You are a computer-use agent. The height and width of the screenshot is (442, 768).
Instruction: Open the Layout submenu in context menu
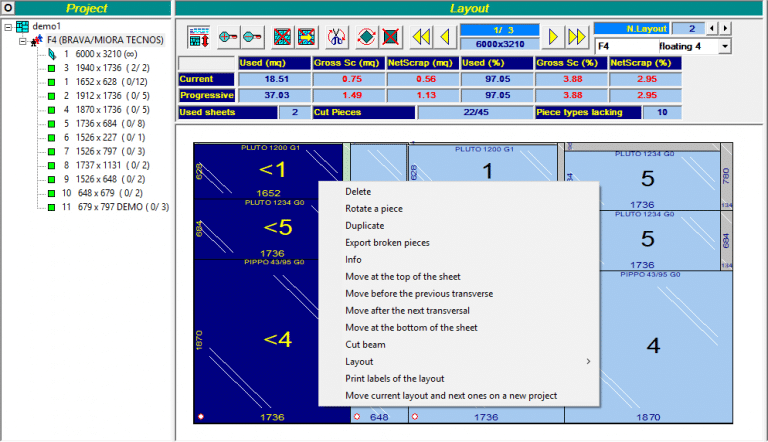tap(459, 362)
